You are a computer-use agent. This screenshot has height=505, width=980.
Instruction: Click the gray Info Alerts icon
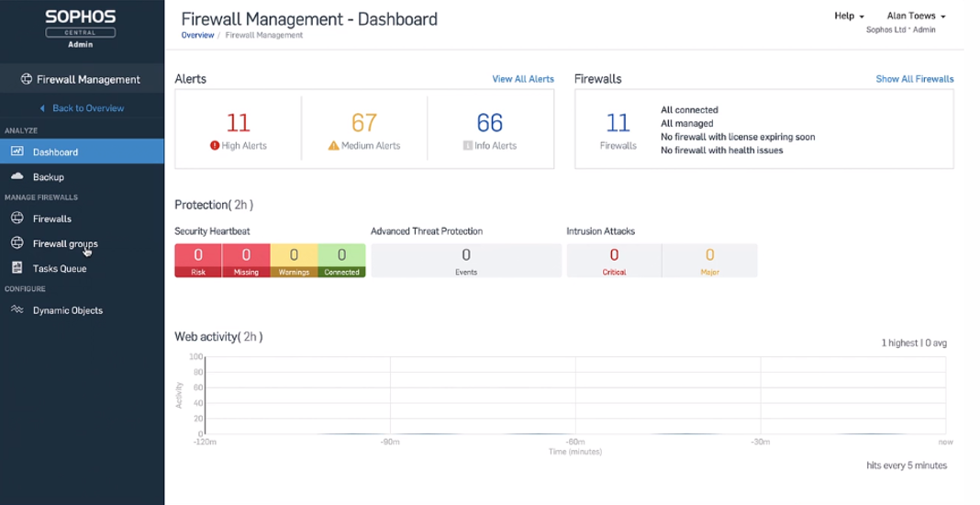tap(467, 145)
